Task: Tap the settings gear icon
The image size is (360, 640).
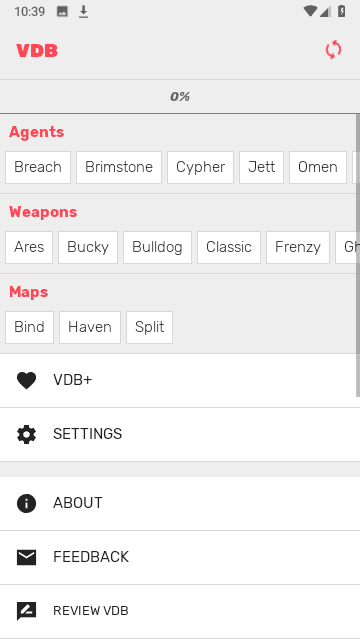Action: click(x=27, y=434)
